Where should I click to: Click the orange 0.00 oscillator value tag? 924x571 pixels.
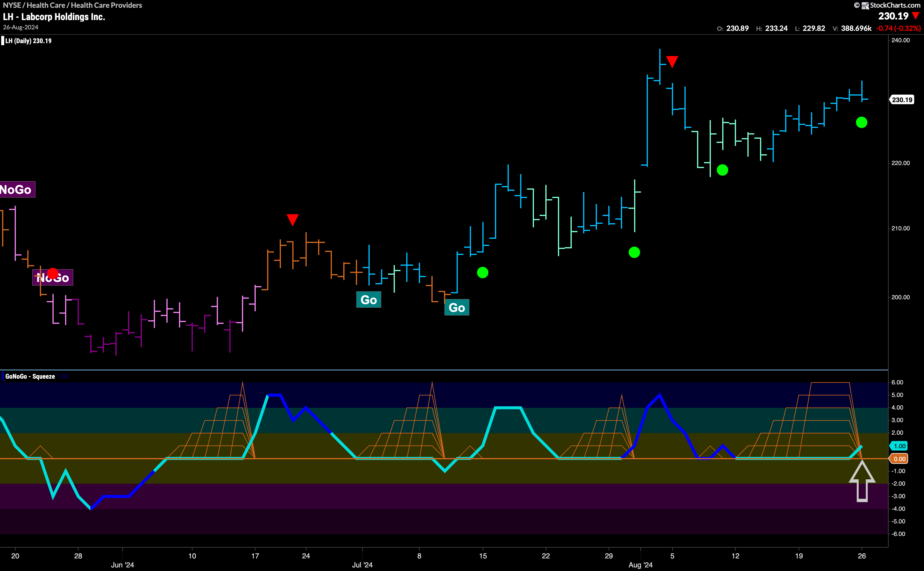point(899,459)
